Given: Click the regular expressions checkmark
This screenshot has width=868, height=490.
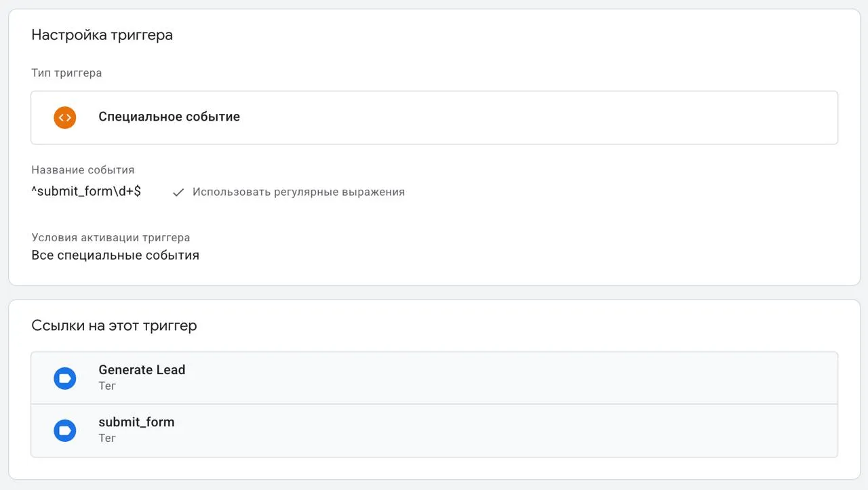Looking at the screenshot, I should click(178, 192).
